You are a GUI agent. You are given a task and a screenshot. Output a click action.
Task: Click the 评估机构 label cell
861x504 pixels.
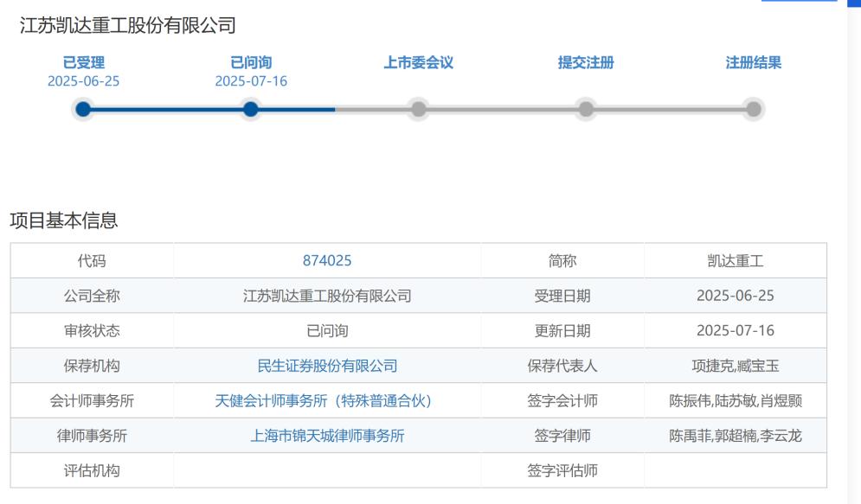click(92, 470)
